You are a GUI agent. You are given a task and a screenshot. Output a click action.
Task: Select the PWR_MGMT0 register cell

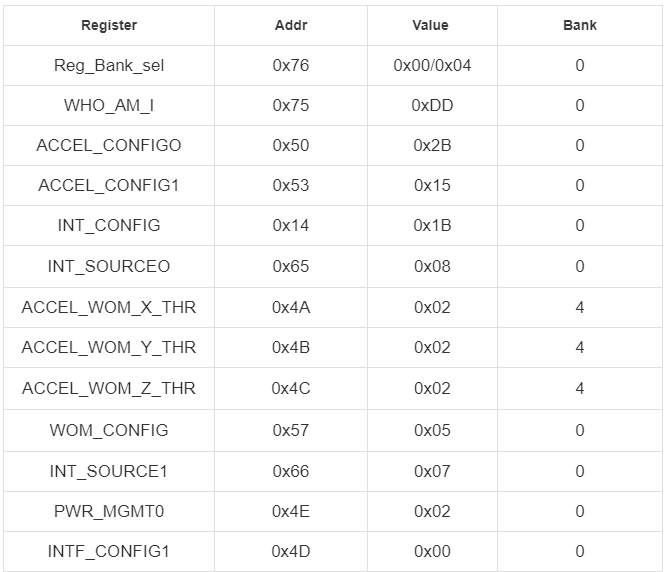click(x=109, y=512)
